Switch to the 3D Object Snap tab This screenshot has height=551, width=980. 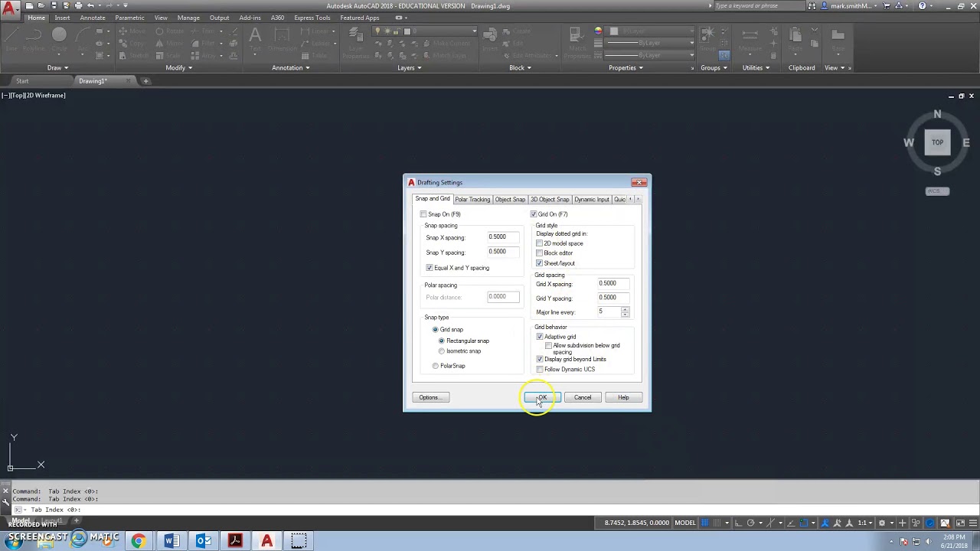pos(550,200)
